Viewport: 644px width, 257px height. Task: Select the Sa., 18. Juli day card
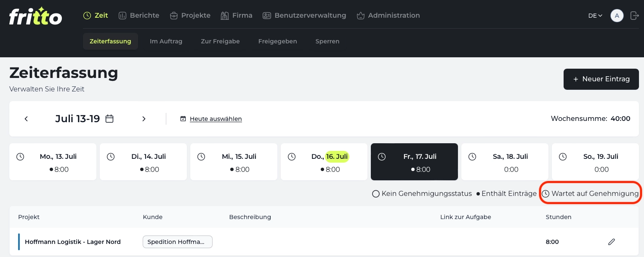505,162
